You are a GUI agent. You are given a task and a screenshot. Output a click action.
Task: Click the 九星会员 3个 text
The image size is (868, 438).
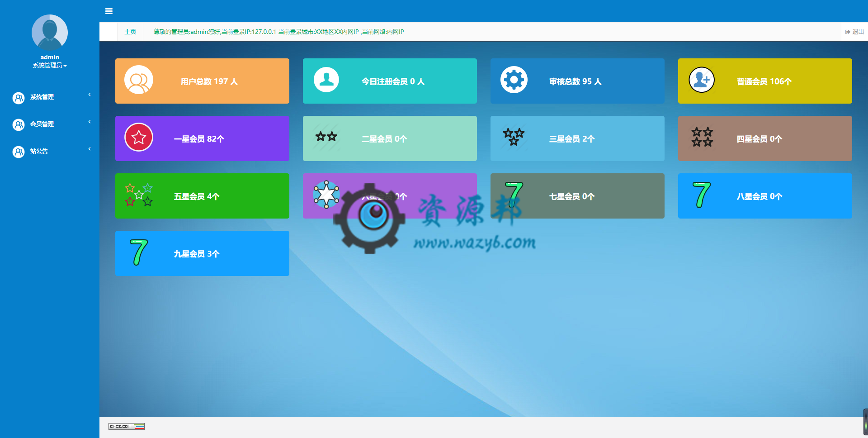pyautogui.click(x=197, y=254)
